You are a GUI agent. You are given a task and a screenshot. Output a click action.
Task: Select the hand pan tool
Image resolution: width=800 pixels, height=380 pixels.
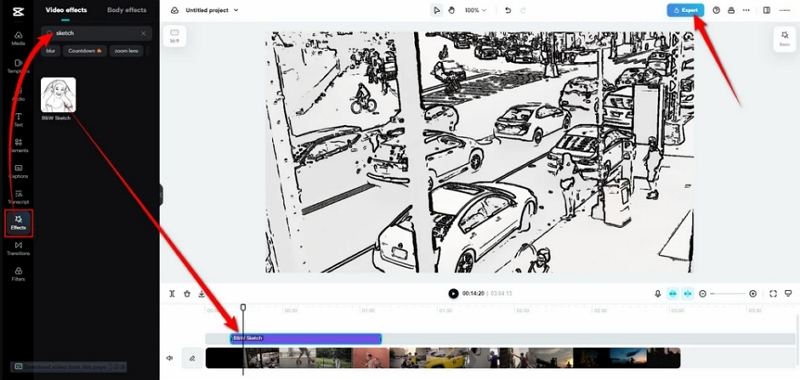[x=452, y=10]
